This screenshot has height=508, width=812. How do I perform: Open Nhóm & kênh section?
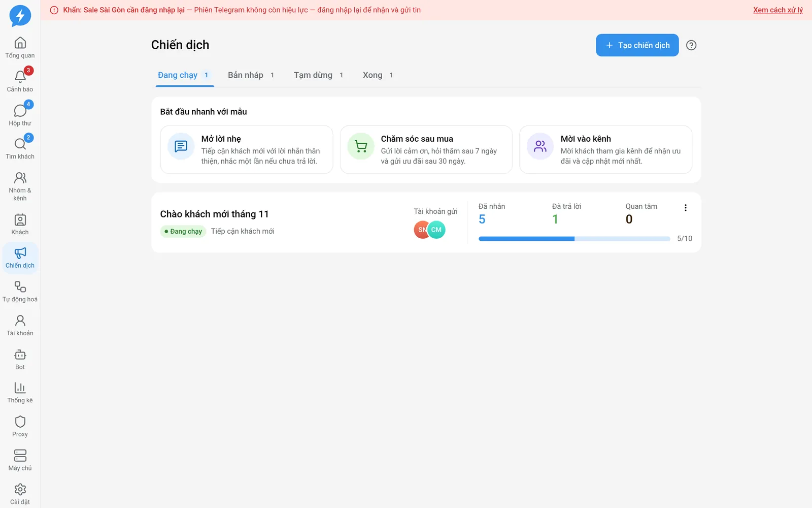tap(20, 186)
